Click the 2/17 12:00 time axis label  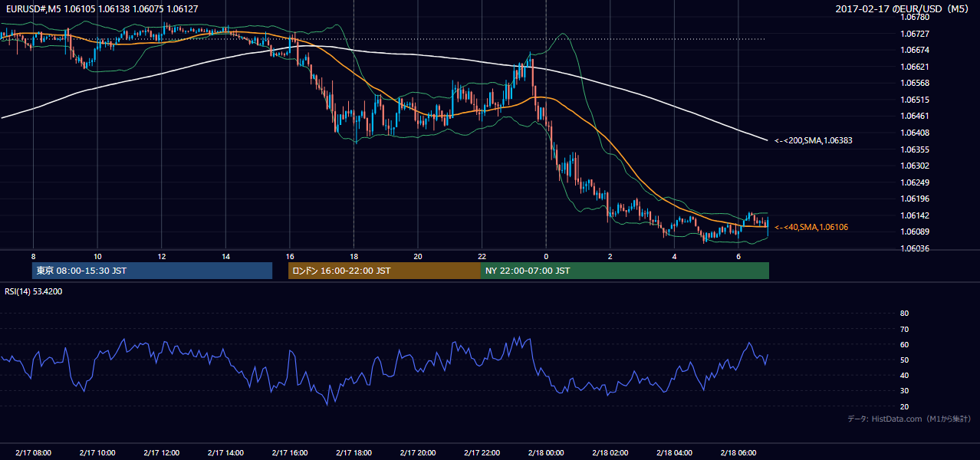coord(162,452)
